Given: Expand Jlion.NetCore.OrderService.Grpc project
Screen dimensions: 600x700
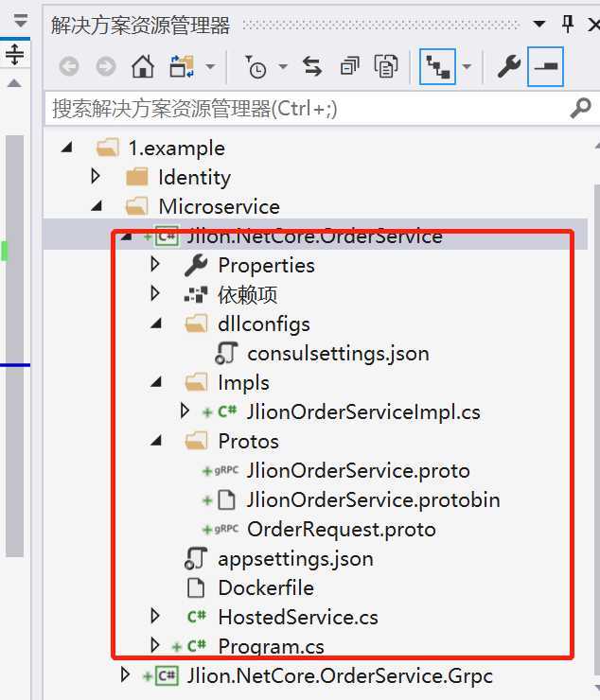Looking at the screenshot, I should click(x=126, y=674).
